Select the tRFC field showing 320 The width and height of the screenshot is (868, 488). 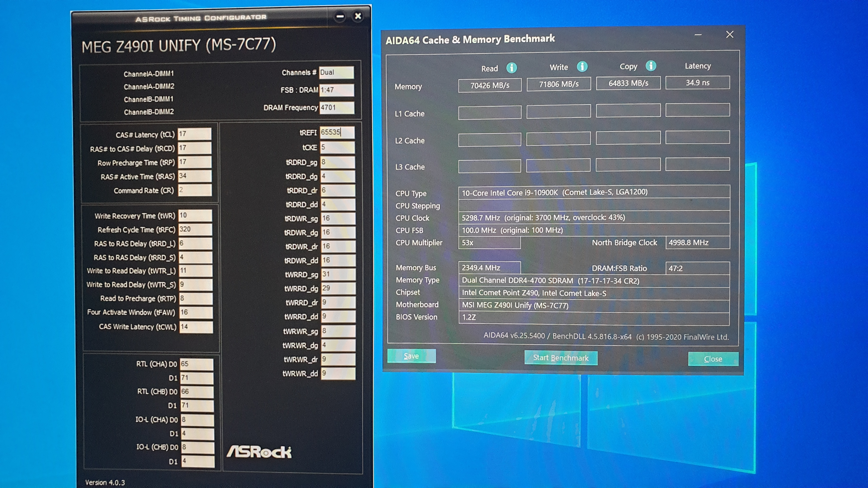pos(195,229)
